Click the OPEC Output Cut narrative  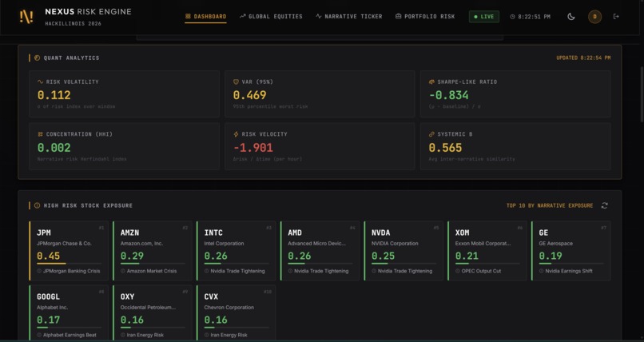481,271
